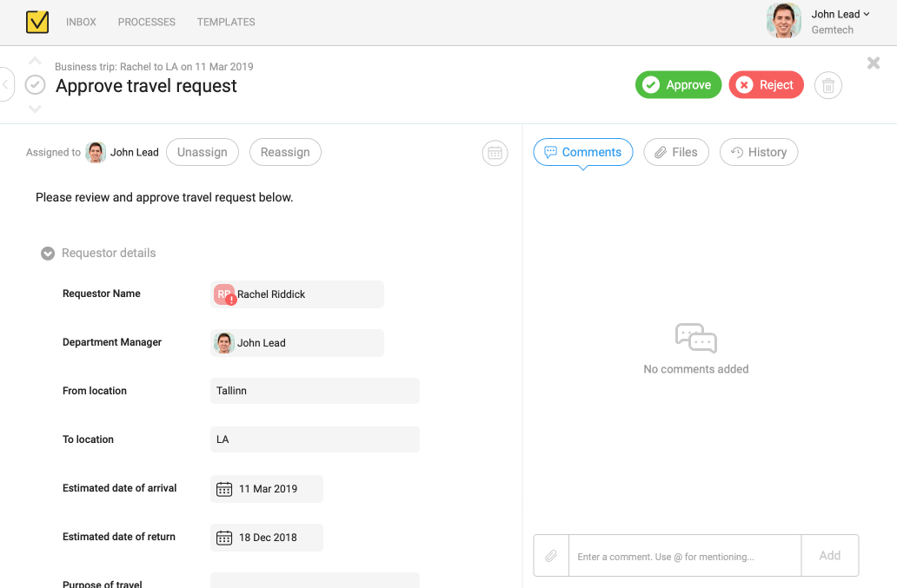Expand the left side panel arrow
Image resolution: width=897 pixels, height=588 pixels.
6,85
